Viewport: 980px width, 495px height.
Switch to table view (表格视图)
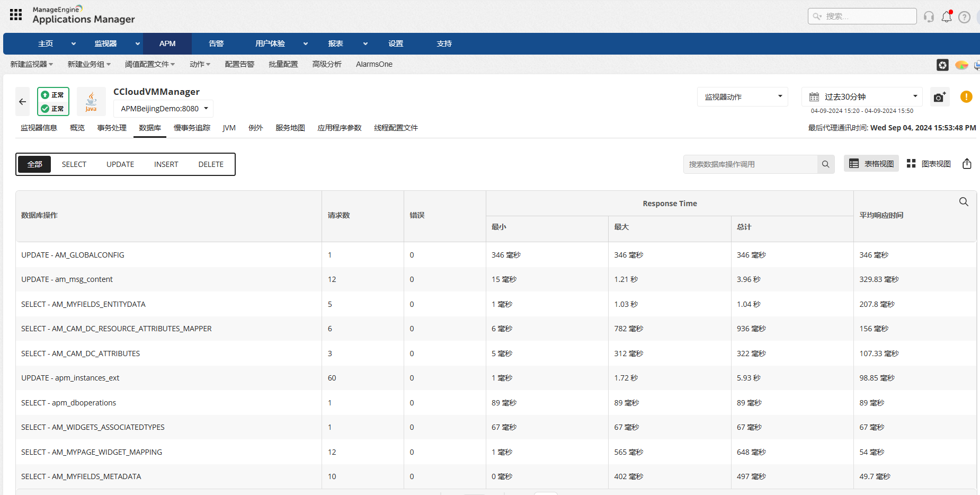(871, 164)
